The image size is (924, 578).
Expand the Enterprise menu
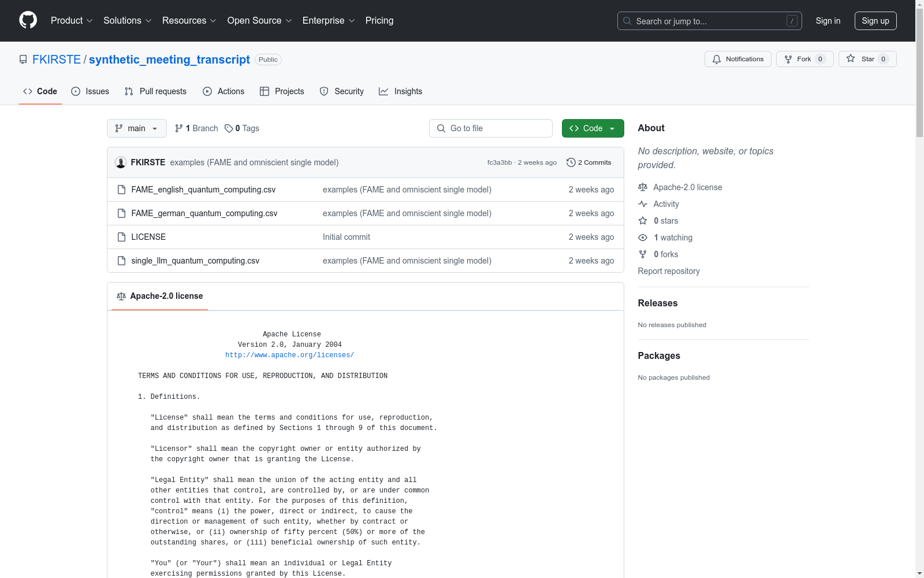coord(329,20)
